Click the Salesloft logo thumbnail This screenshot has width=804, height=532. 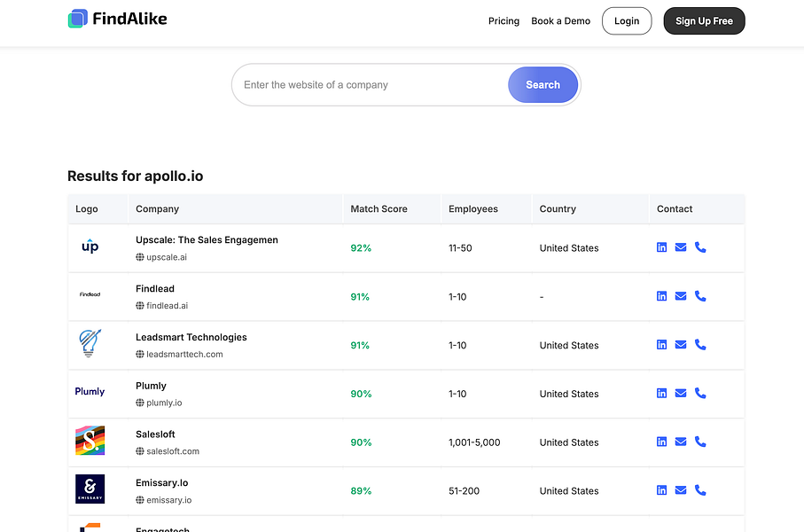[x=90, y=442]
